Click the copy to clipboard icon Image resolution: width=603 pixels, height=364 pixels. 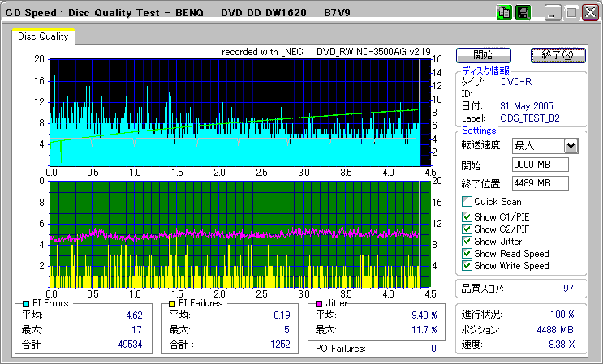[x=505, y=13]
